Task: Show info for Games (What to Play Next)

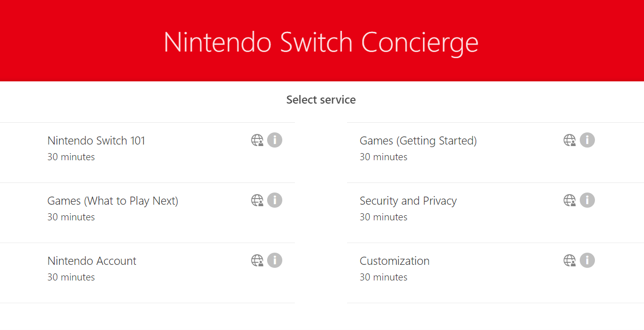Action: (275, 200)
